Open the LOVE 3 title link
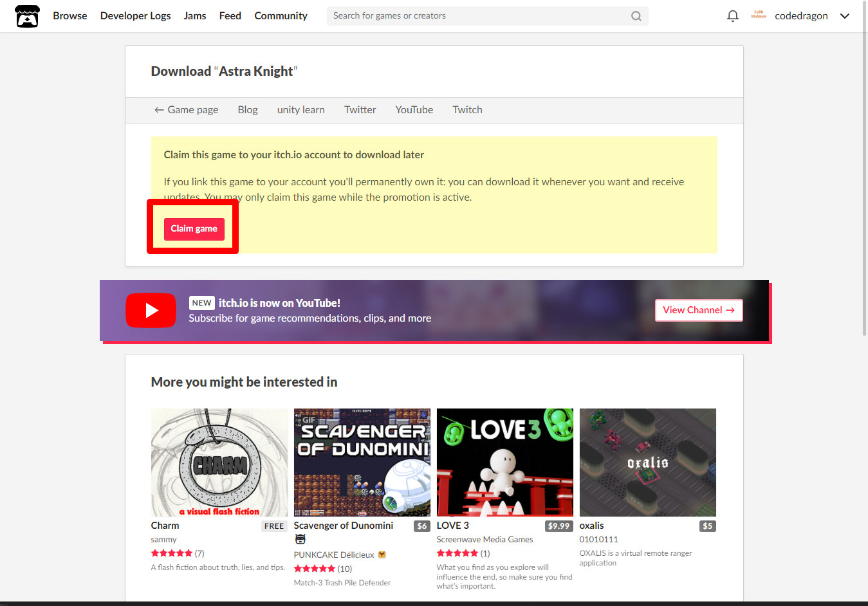Viewport: 868px width, 606px height. [x=453, y=526]
